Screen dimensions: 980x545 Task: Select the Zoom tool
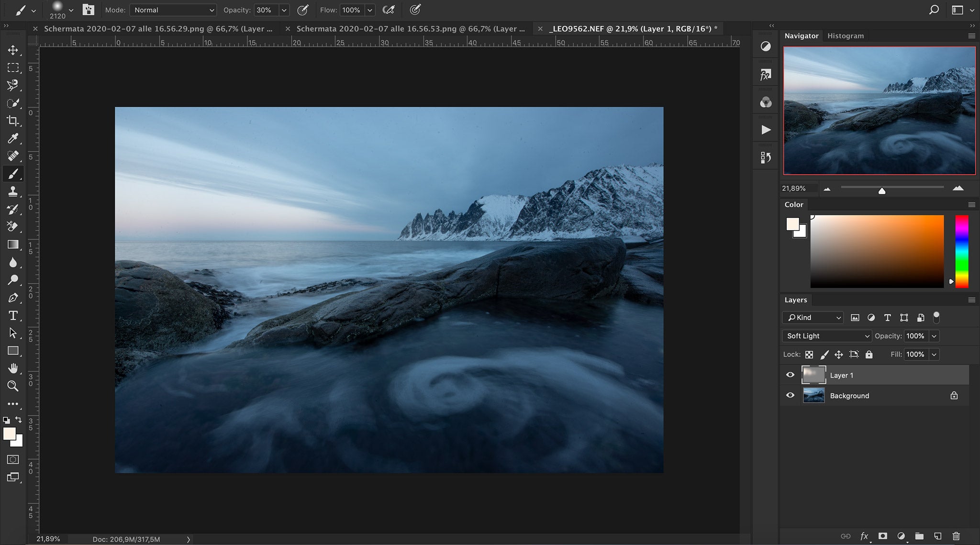click(x=13, y=386)
